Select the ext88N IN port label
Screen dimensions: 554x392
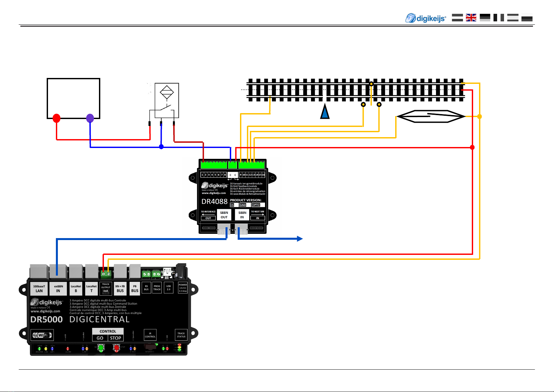58,289
